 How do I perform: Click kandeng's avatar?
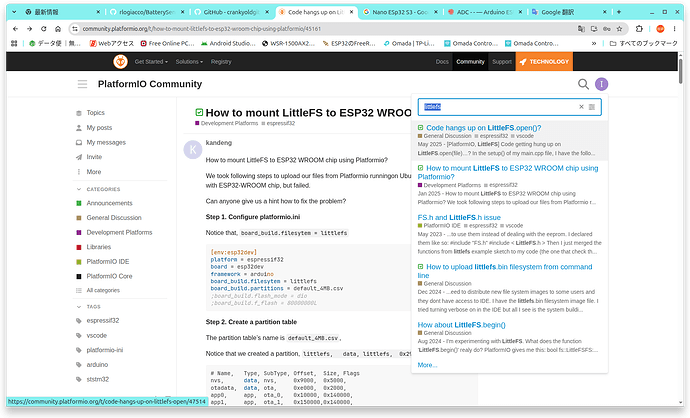pyautogui.click(x=193, y=150)
